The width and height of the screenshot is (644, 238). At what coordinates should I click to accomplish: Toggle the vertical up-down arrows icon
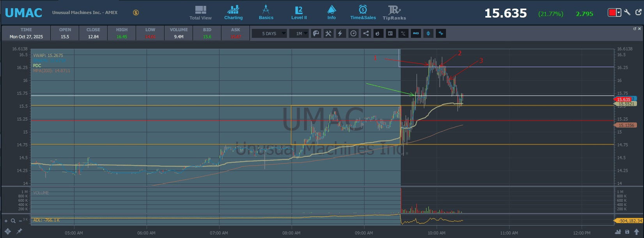pos(428,34)
